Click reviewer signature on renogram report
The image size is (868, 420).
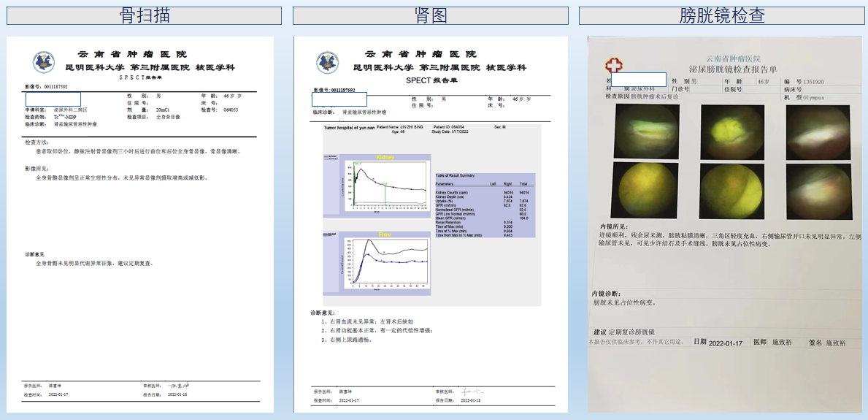(x=474, y=390)
